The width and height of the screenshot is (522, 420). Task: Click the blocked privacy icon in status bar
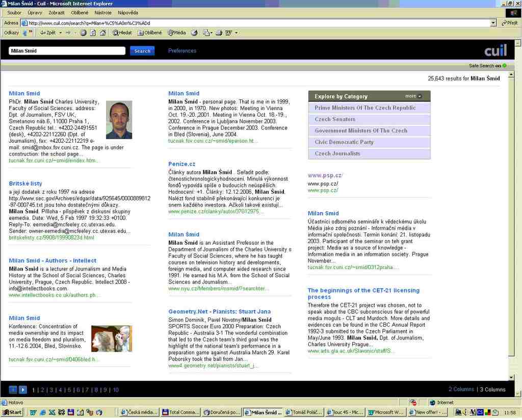point(413,402)
